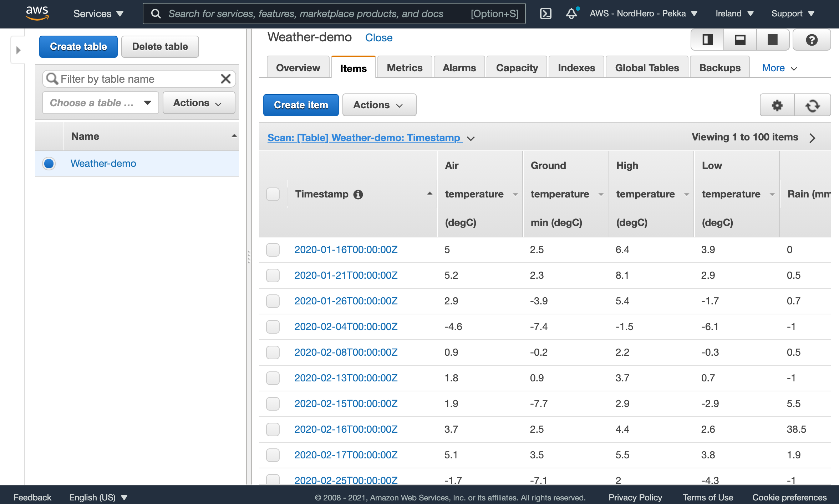Click the settings gear icon

pos(777,106)
